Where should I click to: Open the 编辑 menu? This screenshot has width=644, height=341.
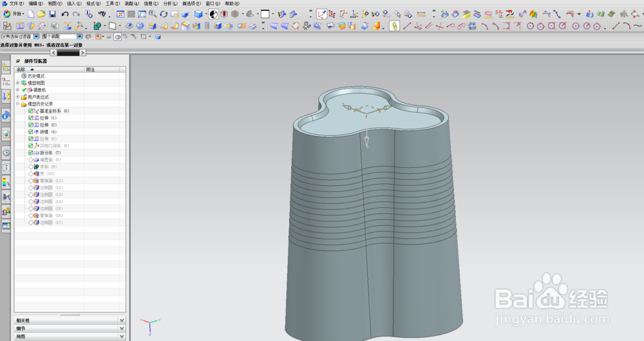[35, 3]
